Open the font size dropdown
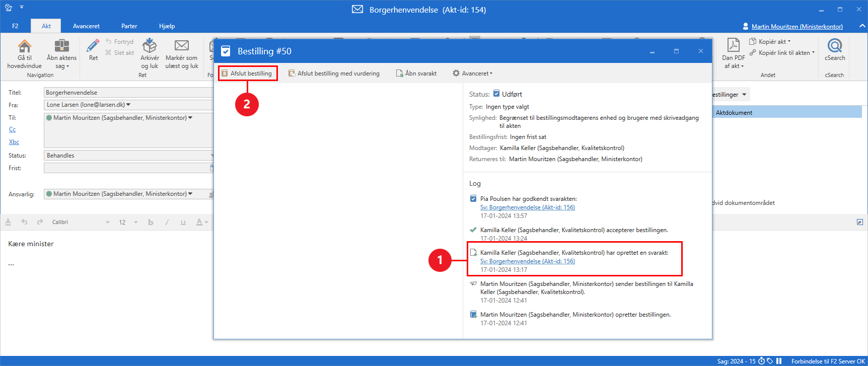The image size is (868, 366). click(136, 222)
